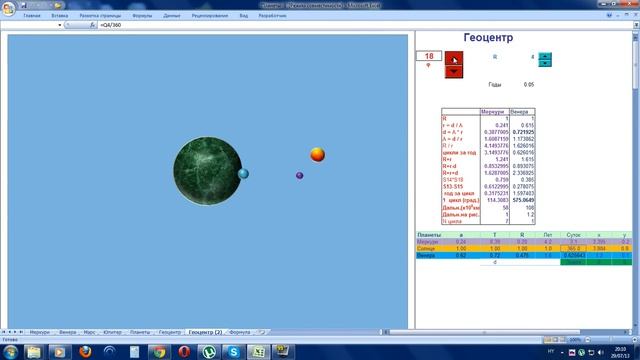Save the workbook from the quick access toolbar

pos(24,5)
